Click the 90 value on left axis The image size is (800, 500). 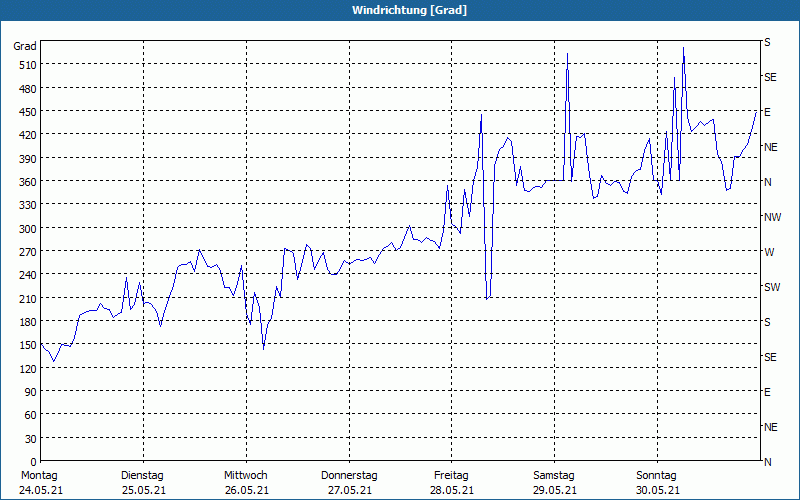tap(28, 391)
